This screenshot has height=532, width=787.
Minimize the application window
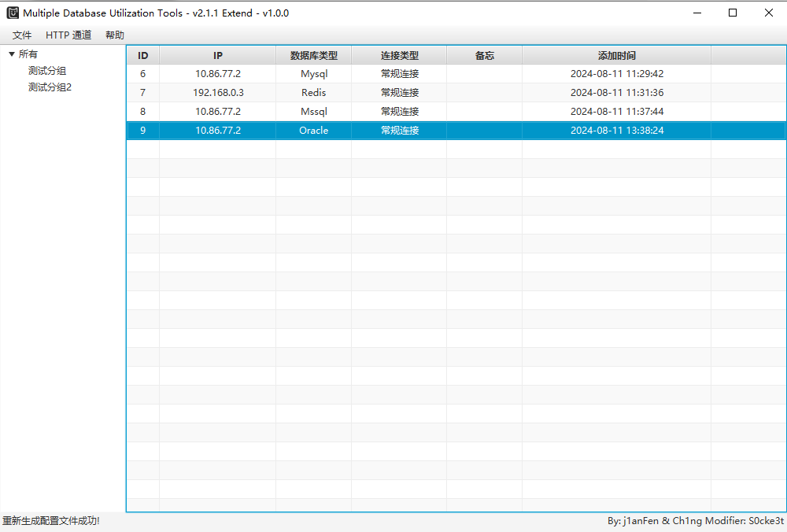[697, 13]
